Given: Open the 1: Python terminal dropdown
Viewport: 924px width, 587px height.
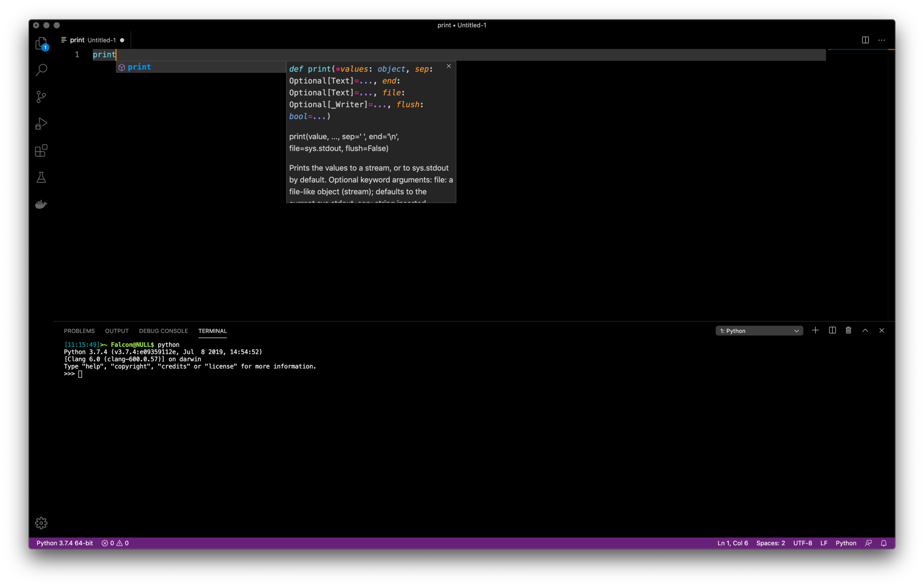Looking at the screenshot, I should pyautogui.click(x=759, y=331).
